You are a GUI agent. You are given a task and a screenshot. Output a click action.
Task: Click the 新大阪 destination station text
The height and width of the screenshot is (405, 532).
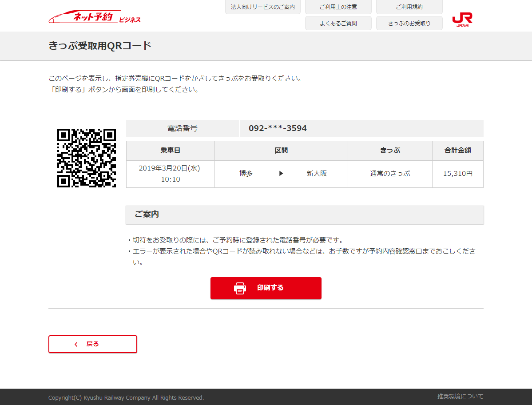tap(317, 174)
